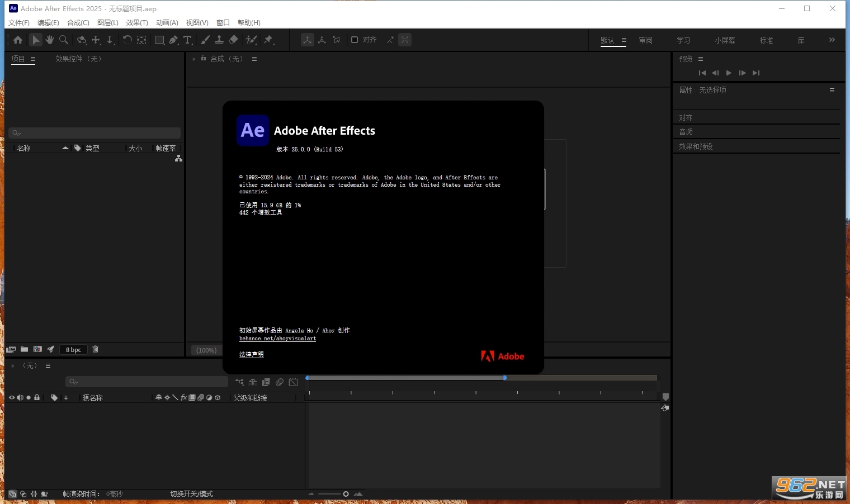Toggle sort direction arrow beside 名称
The height and width of the screenshot is (504, 850).
[x=65, y=148]
